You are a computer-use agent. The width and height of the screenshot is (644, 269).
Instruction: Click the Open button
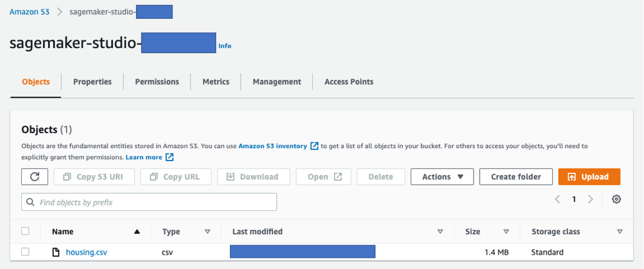pos(325,177)
